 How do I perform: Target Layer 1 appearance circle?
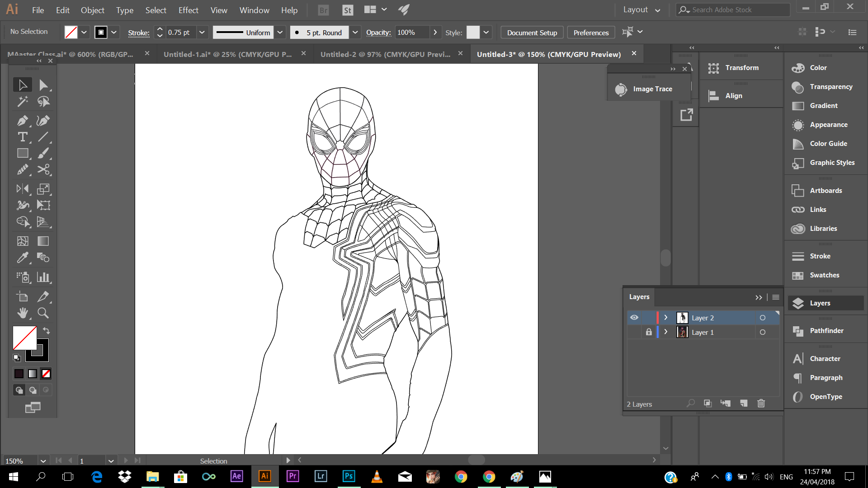[x=763, y=332]
